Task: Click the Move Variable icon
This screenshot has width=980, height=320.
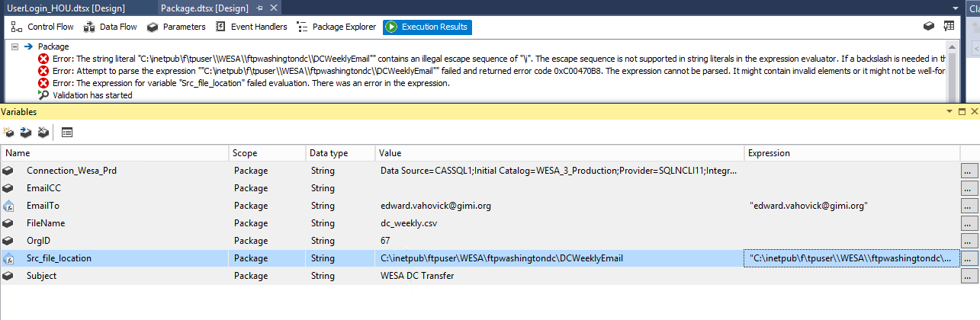Action: point(26,132)
